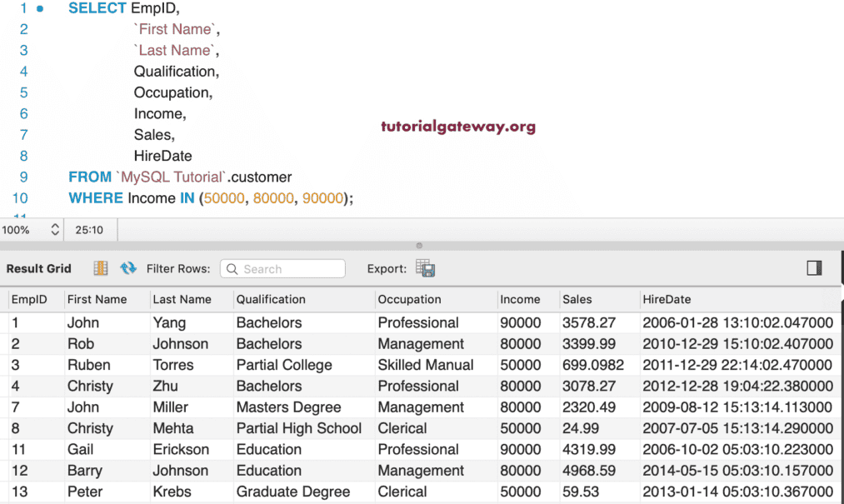Viewport: 844px width, 504px height.
Task: Click the Sales column header
Action: coord(577,299)
